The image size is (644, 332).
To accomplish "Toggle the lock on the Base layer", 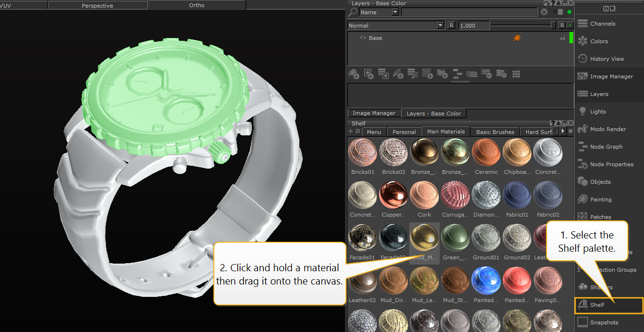I will click(x=563, y=38).
